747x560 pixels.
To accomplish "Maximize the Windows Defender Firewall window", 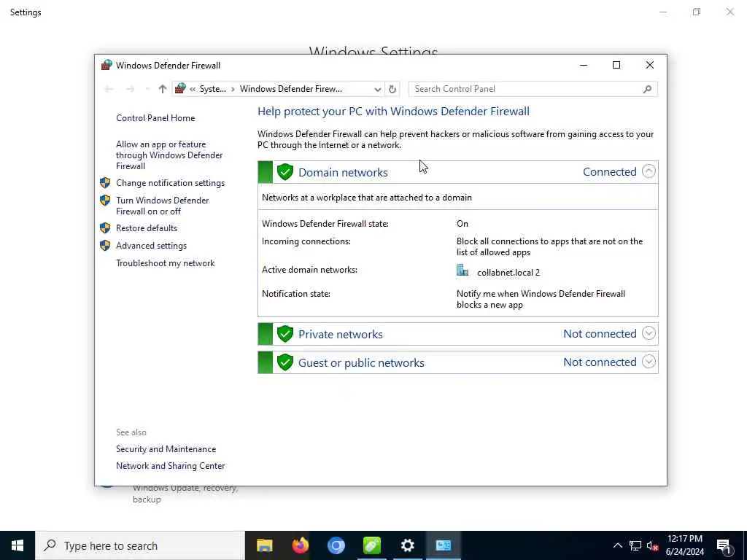I will (x=616, y=65).
